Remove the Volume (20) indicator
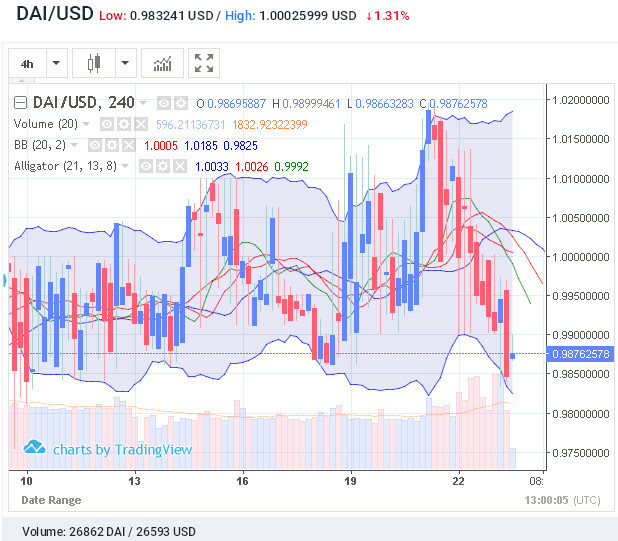 pos(141,125)
